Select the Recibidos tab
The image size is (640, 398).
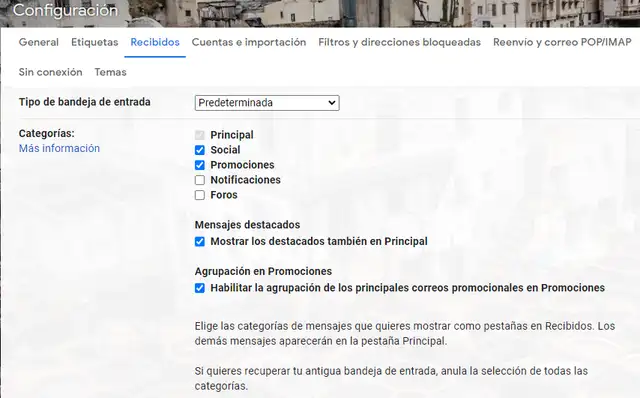click(x=155, y=42)
